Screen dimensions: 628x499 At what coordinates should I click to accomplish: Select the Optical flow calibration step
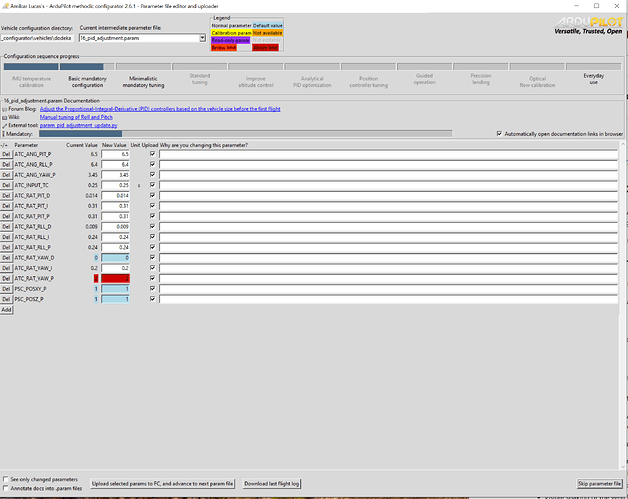click(x=537, y=82)
